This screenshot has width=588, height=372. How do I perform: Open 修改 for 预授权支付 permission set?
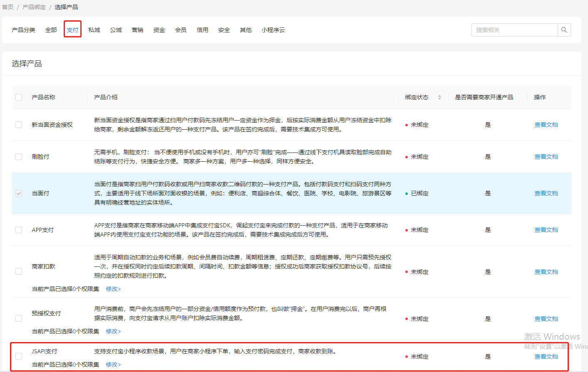113,331
